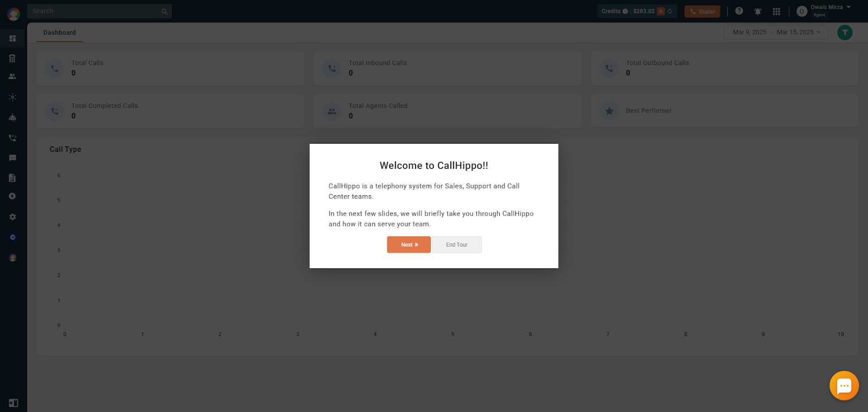
Task: Expand the Owais Mirza account dropdown arrow
Action: click(x=848, y=7)
